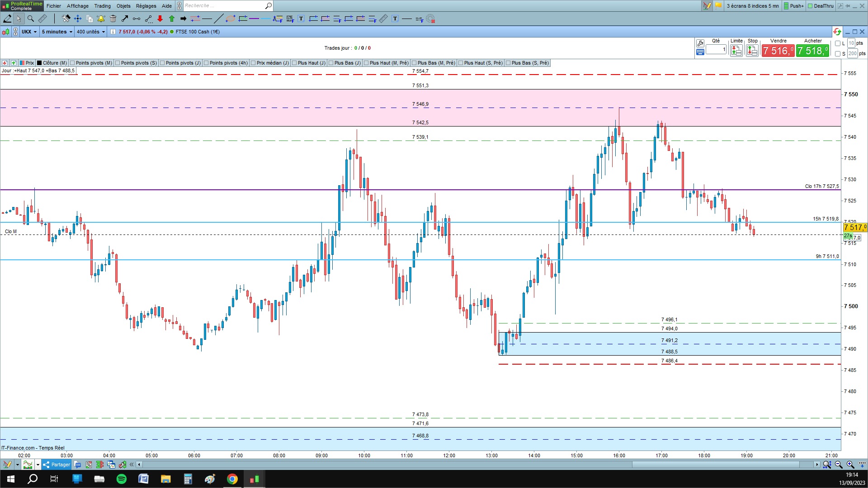The width and height of the screenshot is (868, 488).
Task: Select the red down arrow tool
Action: click(x=160, y=19)
